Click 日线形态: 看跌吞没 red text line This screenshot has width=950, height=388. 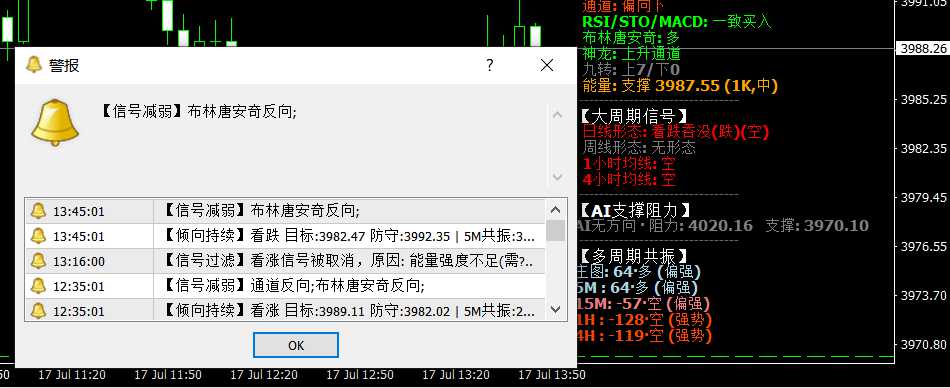pyautogui.click(x=675, y=131)
